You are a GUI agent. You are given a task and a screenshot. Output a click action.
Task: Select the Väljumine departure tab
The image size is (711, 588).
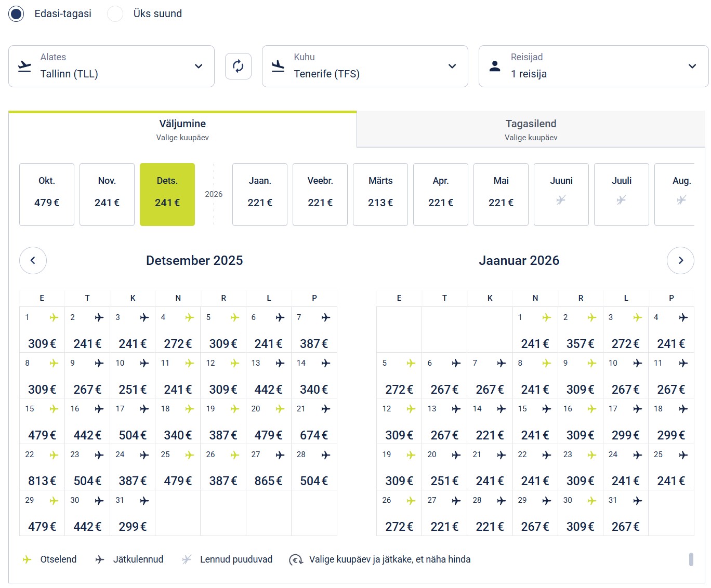coord(182,130)
